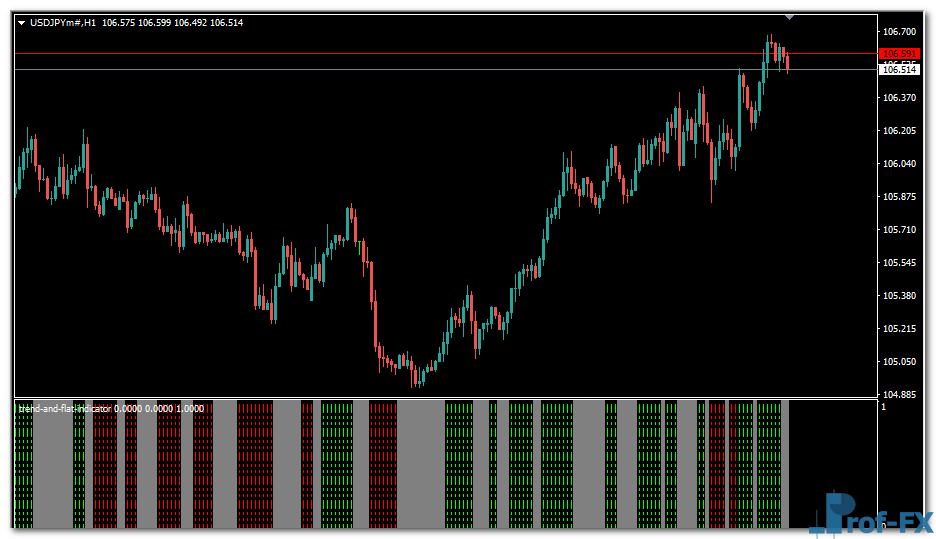
Task: Click the 105.545 price scale label
Action: [900, 263]
